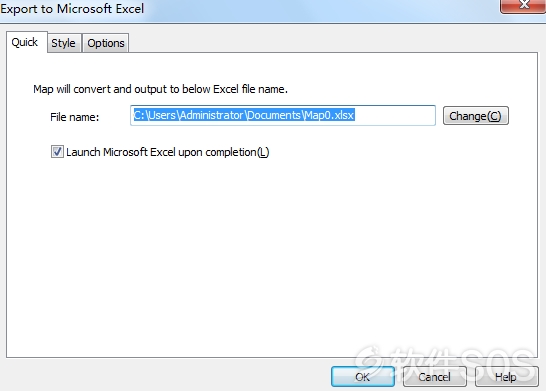Cancel the Excel export dialog
The image size is (546, 391).
click(x=434, y=377)
